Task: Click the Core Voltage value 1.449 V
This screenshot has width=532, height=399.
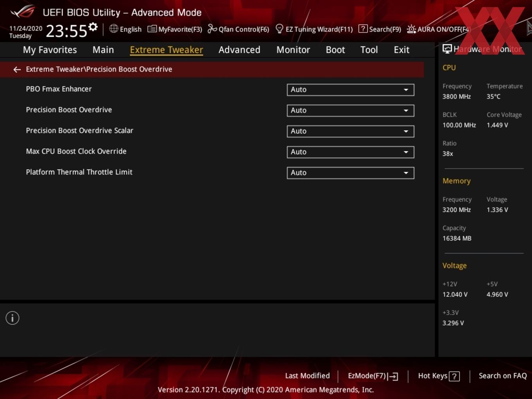Action: [x=497, y=125]
